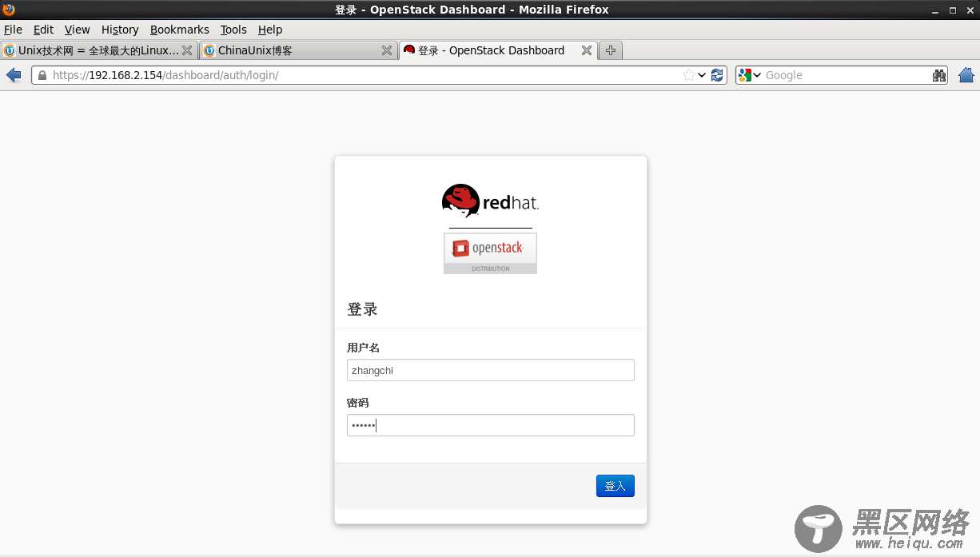Open the File menu
This screenshot has height=557, width=980.
(13, 30)
